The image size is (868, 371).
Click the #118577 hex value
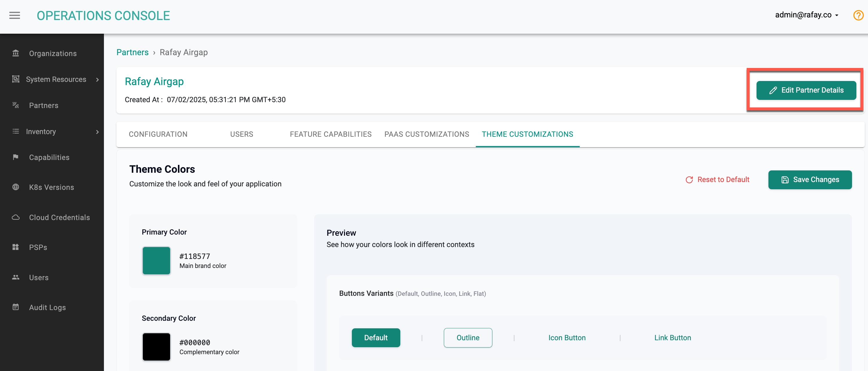click(x=195, y=256)
